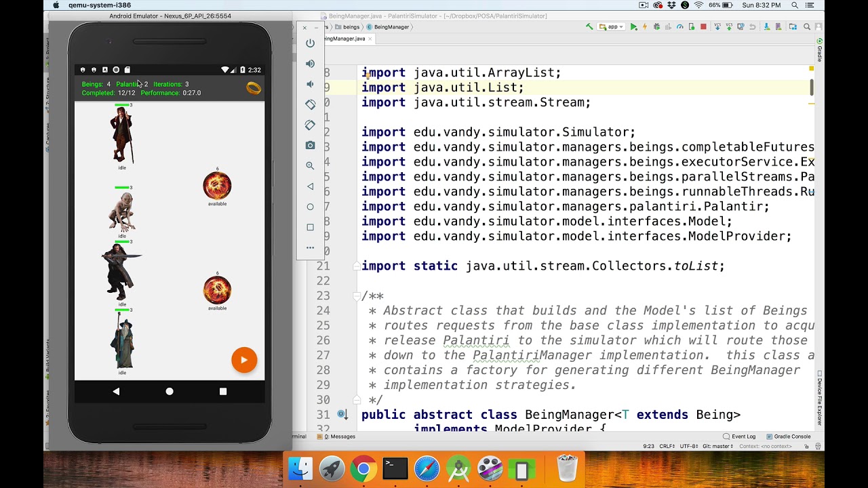
Task: Tap the phone's Back navigation button
Action: click(x=116, y=391)
